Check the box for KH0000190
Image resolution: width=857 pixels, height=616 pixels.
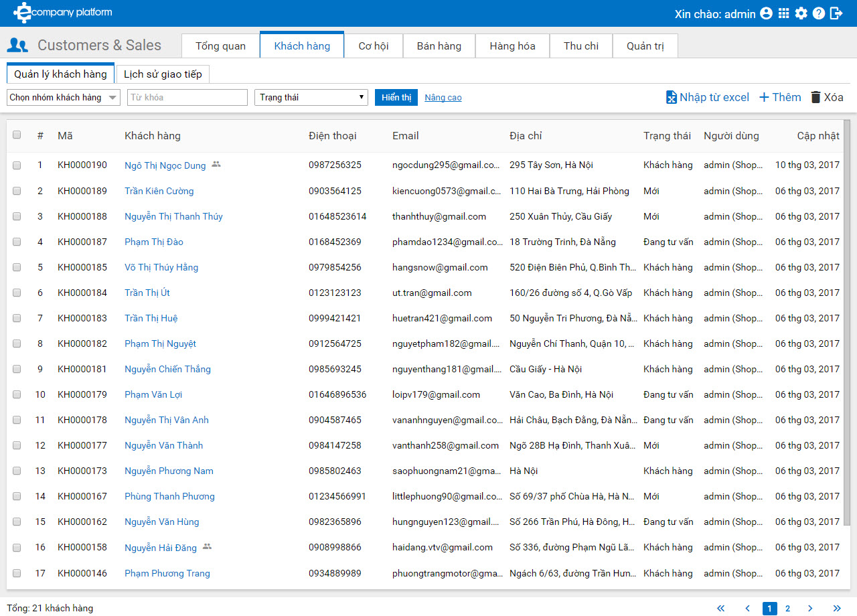click(x=17, y=165)
